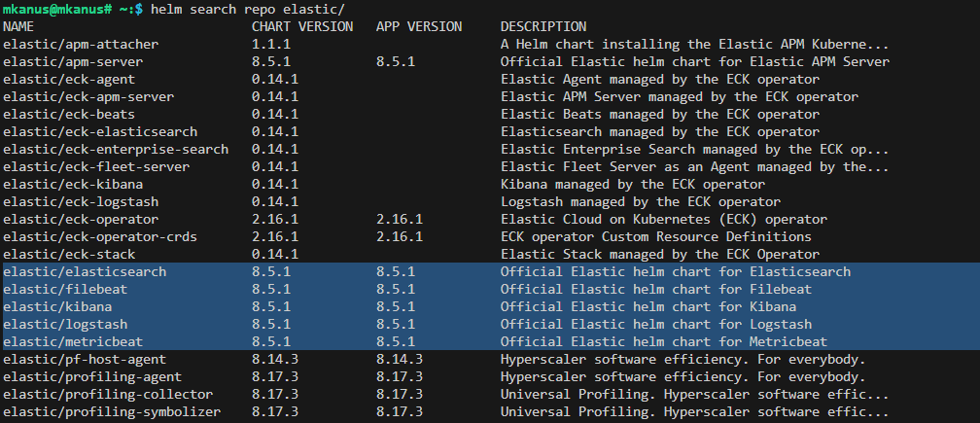
Task: Click the helm search repo command text
Action: [x=248, y=10]
